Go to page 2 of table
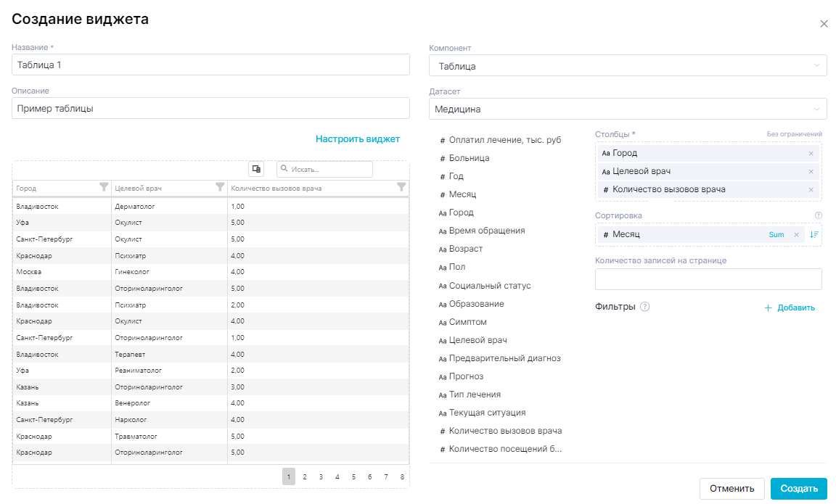The image size is (836, 504). (x=305, y=476)
